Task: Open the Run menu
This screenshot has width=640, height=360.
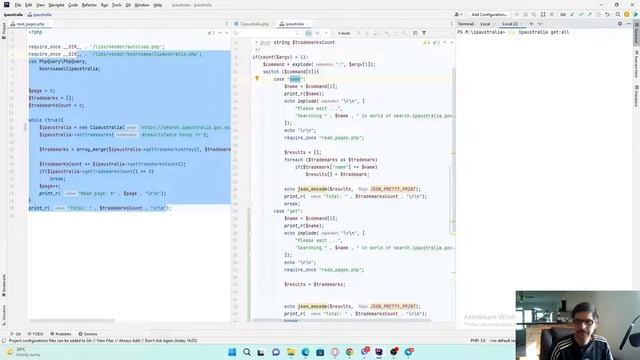Action: coord(104,5)
